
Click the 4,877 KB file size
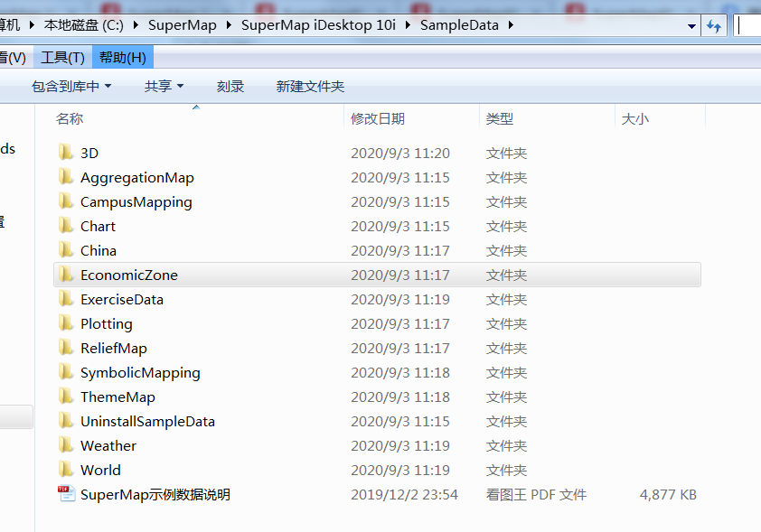[x=668, y=494]
